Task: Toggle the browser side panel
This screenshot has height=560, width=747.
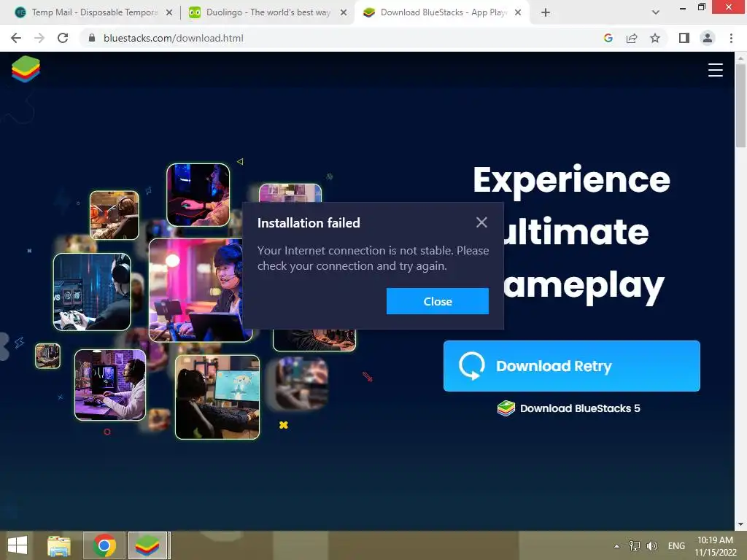Action: pos(684,38)
